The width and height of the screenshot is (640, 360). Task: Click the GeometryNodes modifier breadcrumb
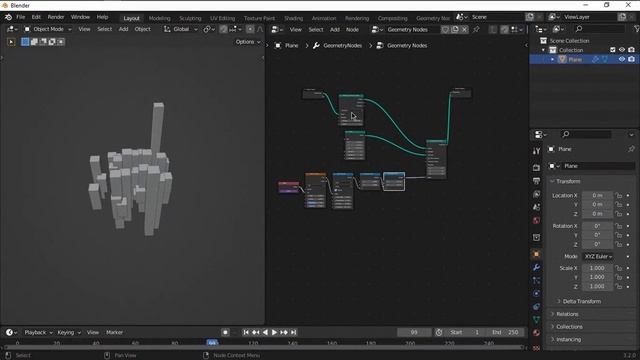(x=338, y=45)
